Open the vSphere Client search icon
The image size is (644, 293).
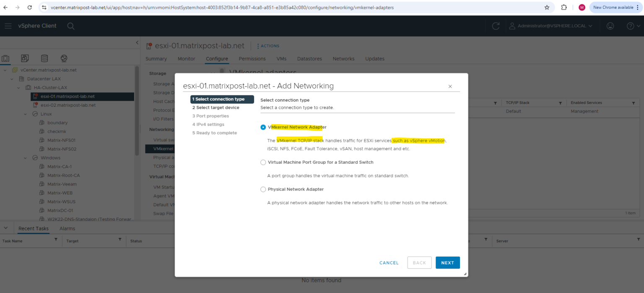[x=70, y=26]
